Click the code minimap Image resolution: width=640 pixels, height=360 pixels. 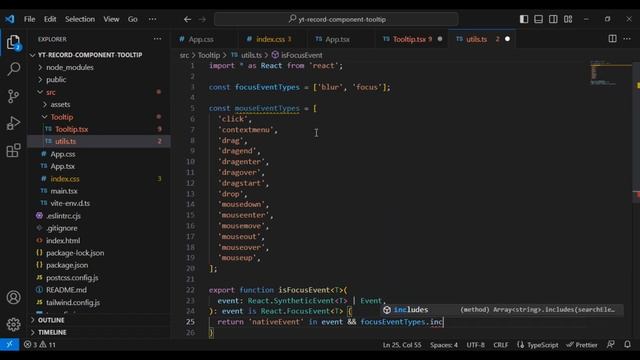pos(611,73)
